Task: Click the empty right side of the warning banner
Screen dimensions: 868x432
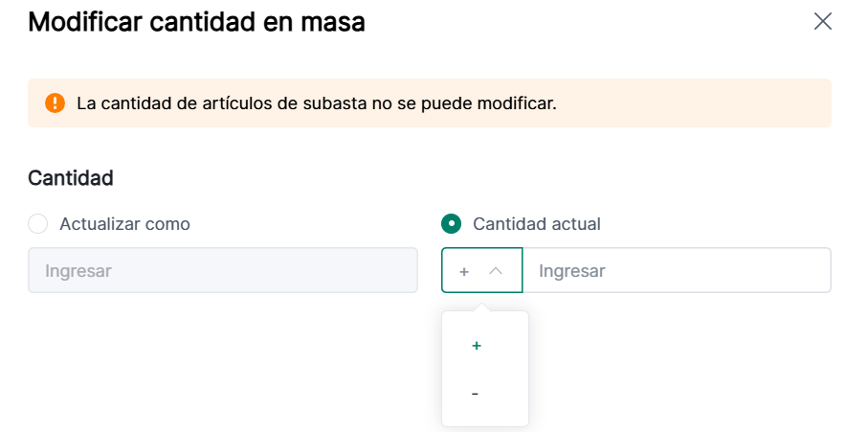Action: click(x=699, y=102)
